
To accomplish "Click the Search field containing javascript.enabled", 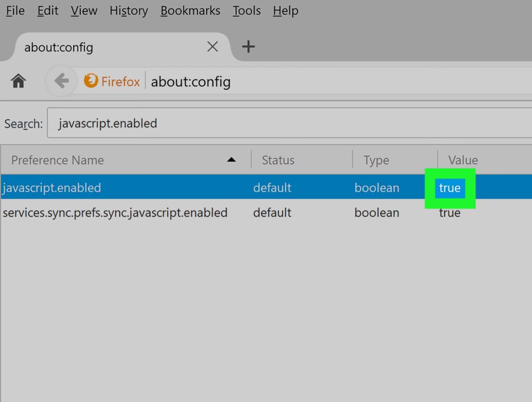I will coord(286,123).
